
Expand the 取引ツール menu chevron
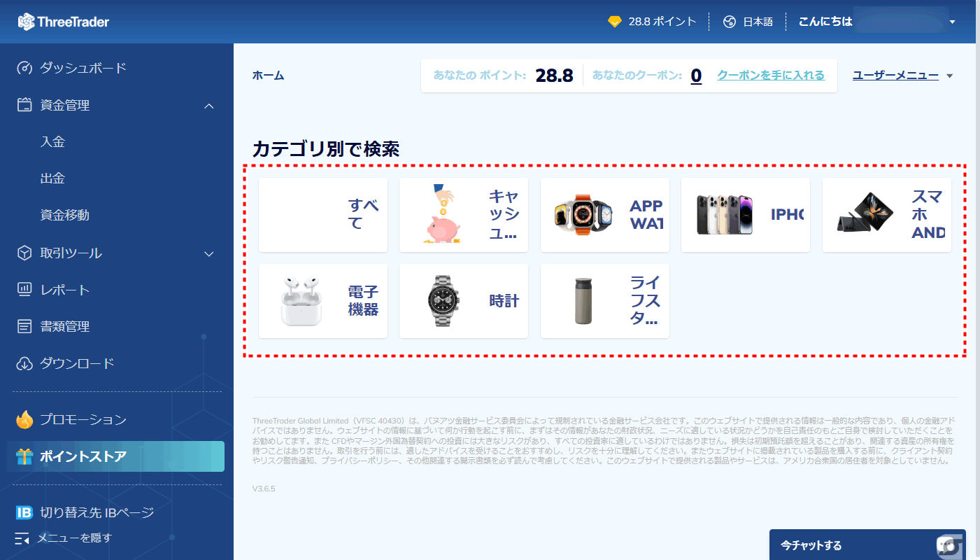click(209, 253)
